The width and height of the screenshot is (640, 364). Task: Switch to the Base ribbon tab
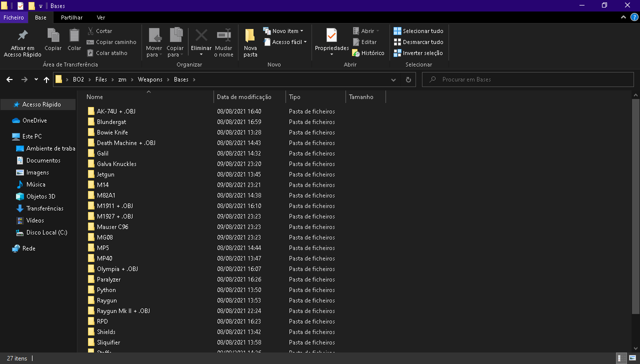tap(40, 17)
